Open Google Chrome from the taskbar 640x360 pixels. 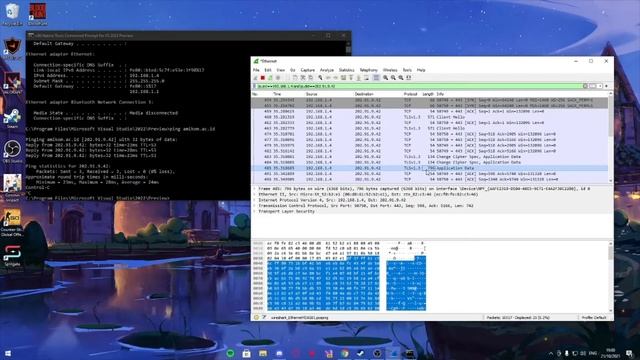(345, 353)
